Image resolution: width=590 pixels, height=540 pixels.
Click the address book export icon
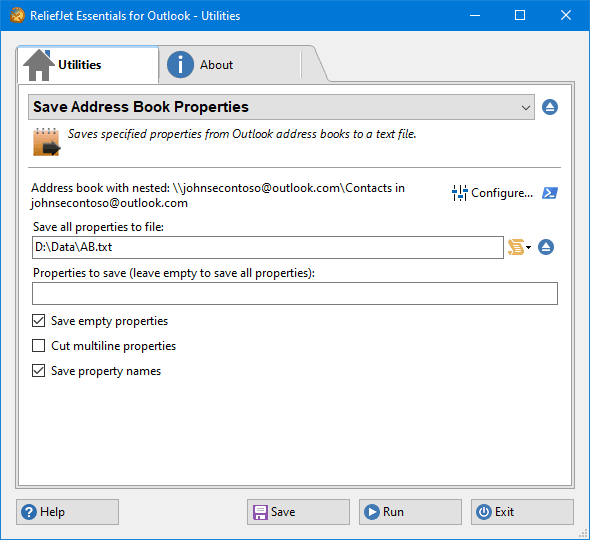47,142
